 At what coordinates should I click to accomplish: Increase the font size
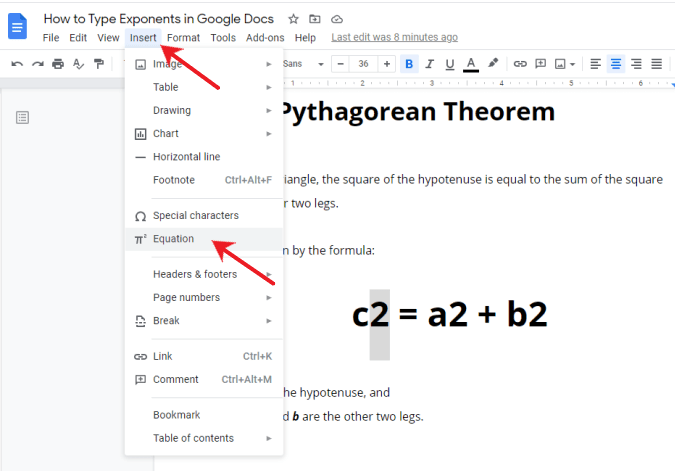pyautogui.click(x=387, y=64)
